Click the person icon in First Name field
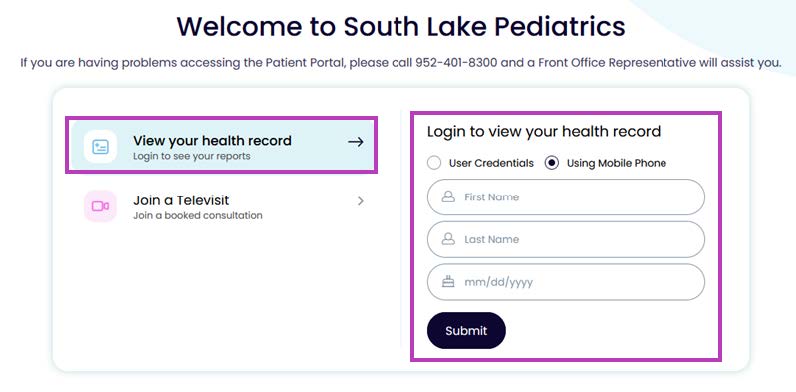This screenshot has width=796, height=392. (x=448, y=197)
